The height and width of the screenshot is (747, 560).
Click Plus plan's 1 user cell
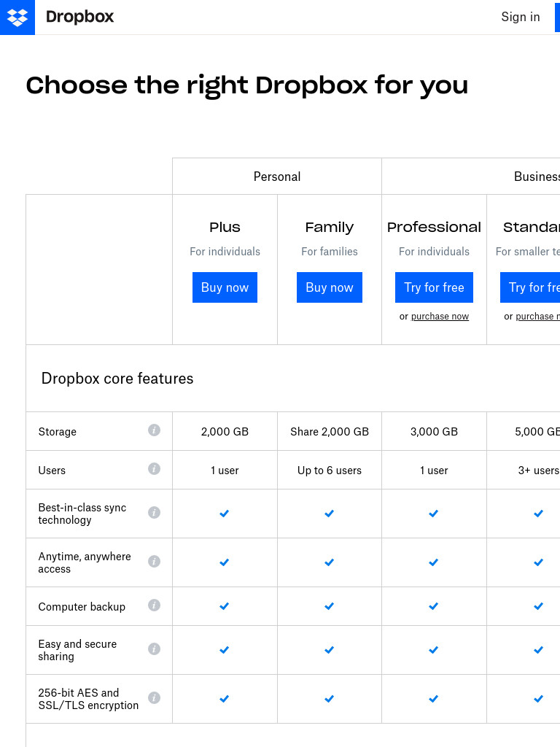point(225,471)
